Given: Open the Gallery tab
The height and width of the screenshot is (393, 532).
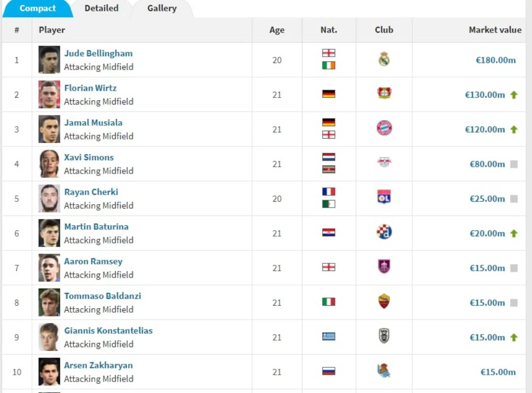Looking at the screenshot, I should [x=162, y=8].
